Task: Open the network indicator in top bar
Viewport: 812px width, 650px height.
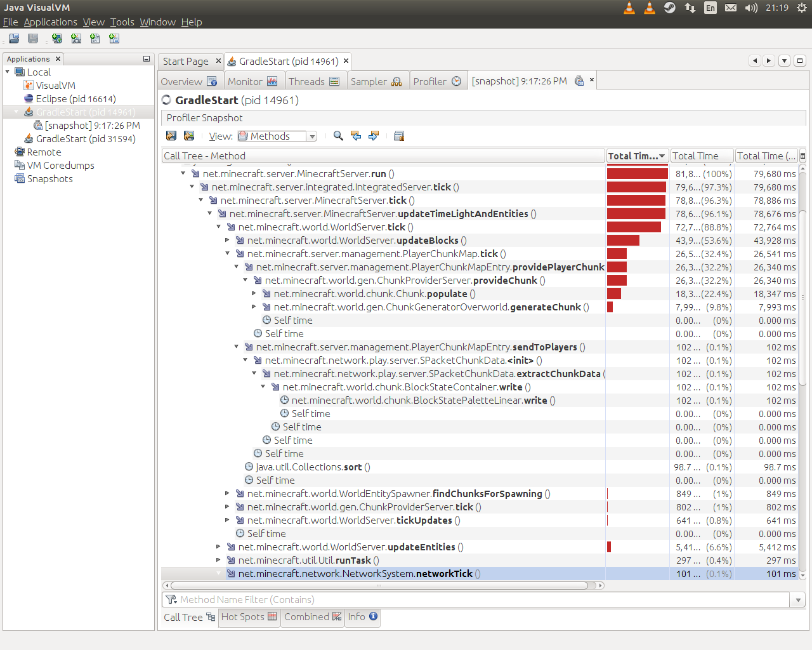Action: tap(690, 8)
